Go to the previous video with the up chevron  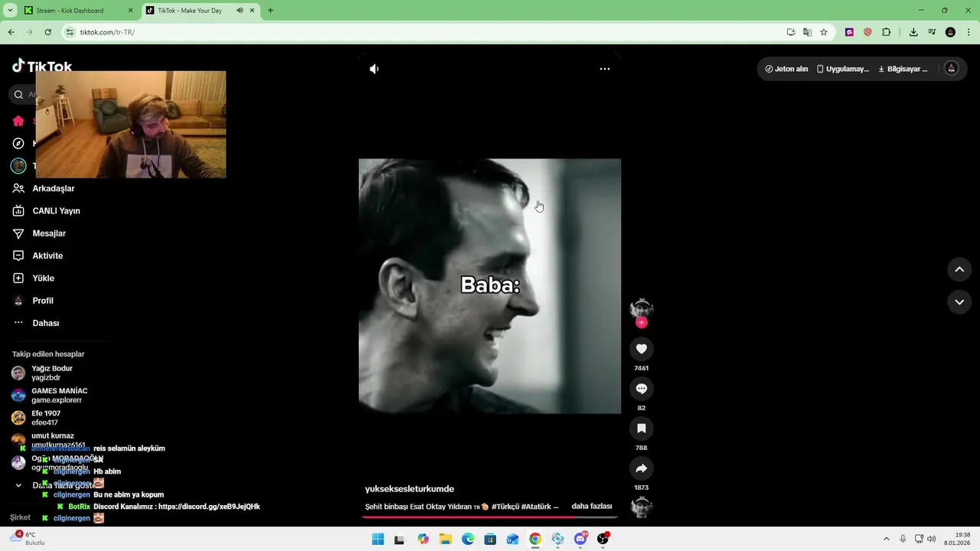[x=959, y=269]
